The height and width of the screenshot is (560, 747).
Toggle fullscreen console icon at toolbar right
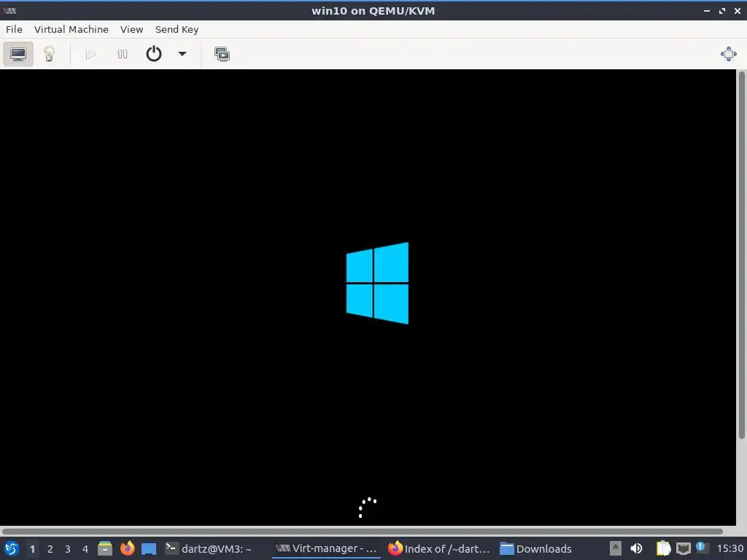click(729, 54)
